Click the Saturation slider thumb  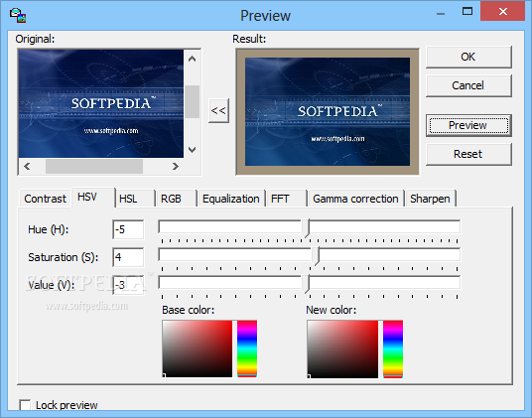tap(316, 256)
